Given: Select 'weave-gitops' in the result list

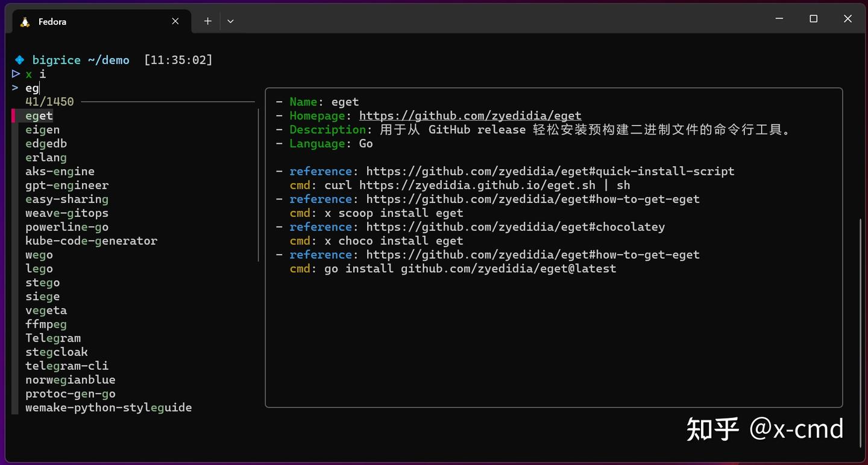Looking at the screenshot, I should tap(67, 213).
